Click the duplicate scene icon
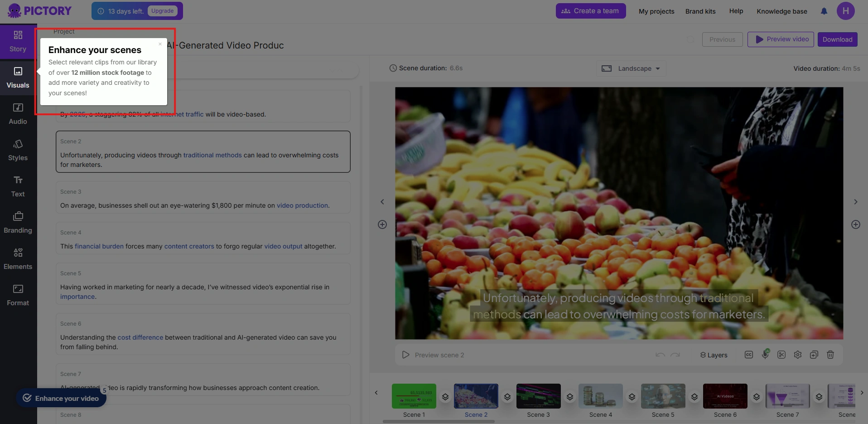Viewport: 868px width, 424px height. pos(814,355)
